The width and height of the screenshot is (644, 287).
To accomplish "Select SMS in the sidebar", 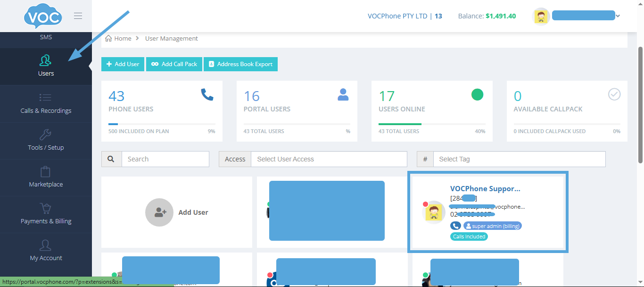I will 46,37.
